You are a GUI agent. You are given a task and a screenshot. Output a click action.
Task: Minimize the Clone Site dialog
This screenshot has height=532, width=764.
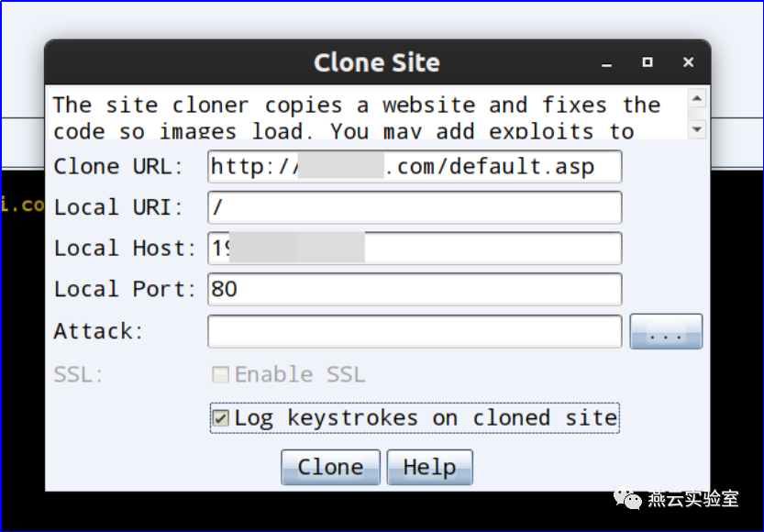tap(606, 63)
